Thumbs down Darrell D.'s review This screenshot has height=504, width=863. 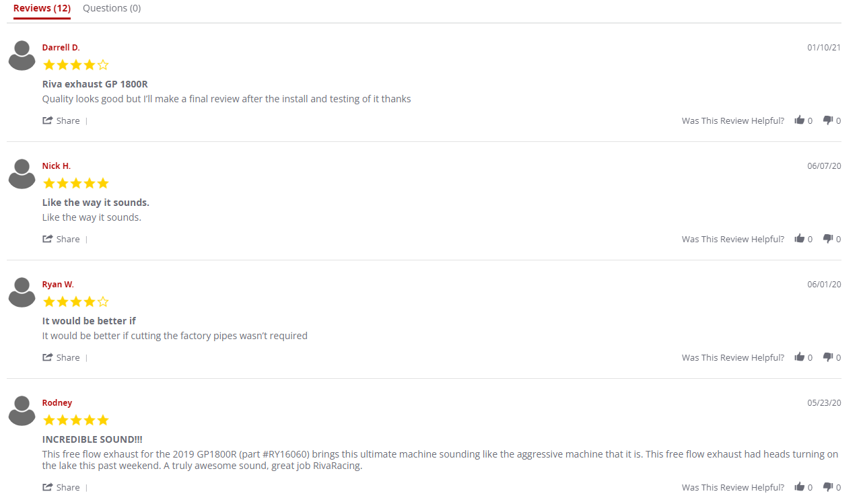[828, 120]
